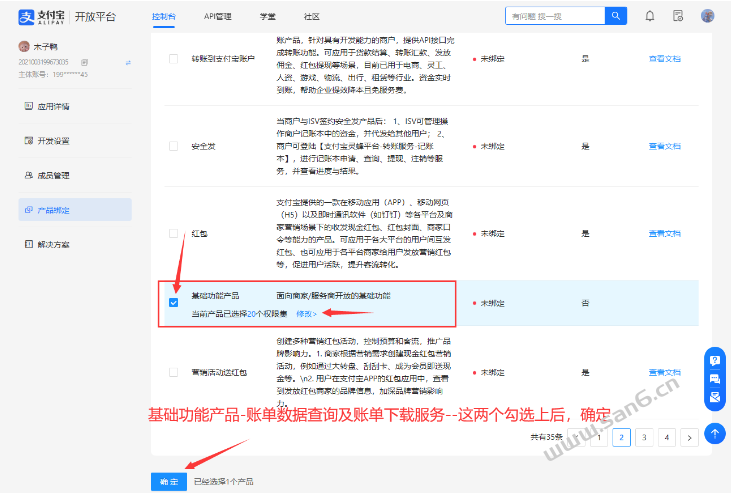Image resolution: width=731 pixels, height=493 pixels.
Task: Click the 木子鸭 profile avatar in sidebar
Action: pos(24,46)
